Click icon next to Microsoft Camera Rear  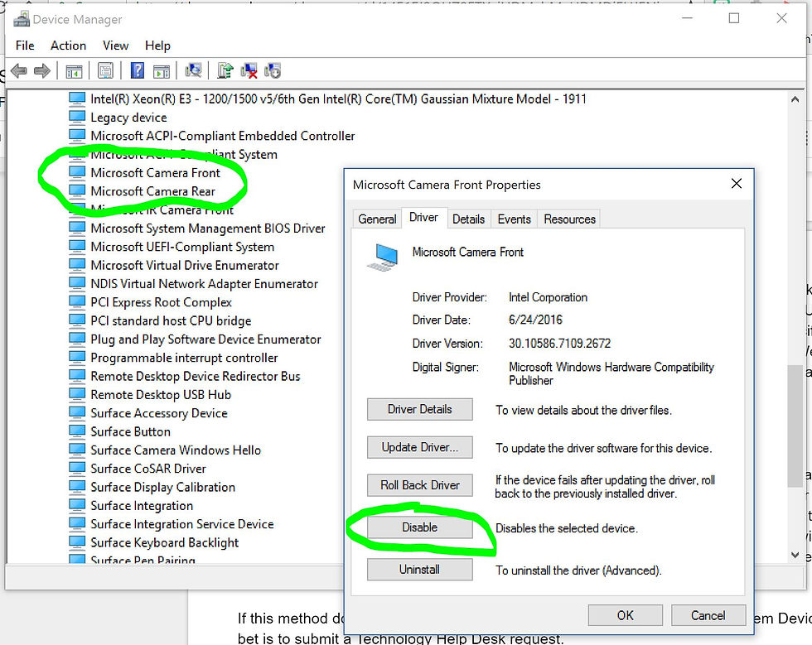77,191
